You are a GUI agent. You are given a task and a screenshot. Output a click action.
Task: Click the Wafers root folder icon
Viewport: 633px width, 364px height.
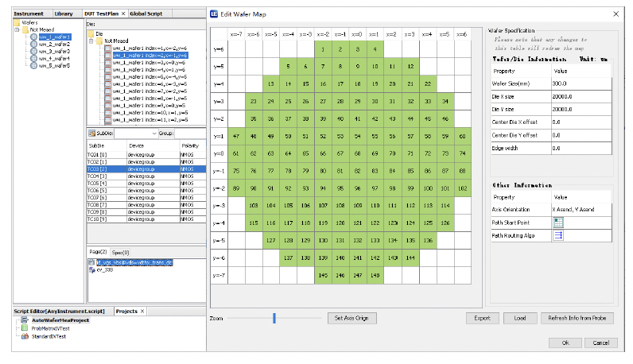17,22
